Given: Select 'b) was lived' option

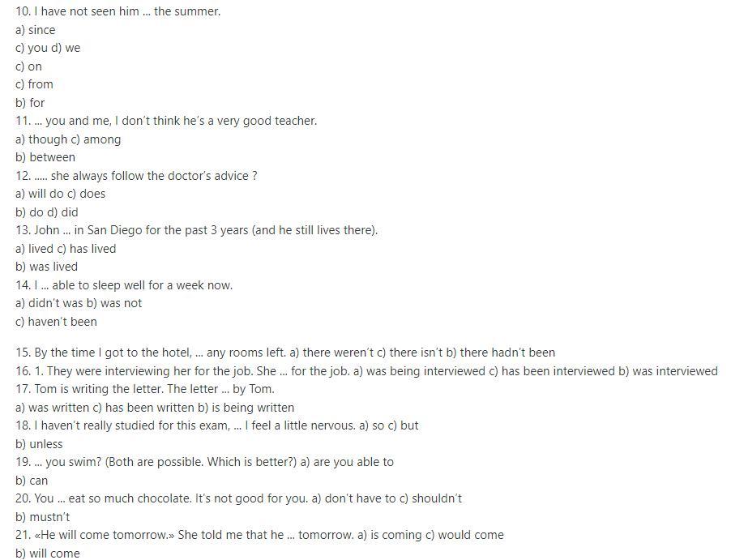Looking at the screenshot, I should (47, 267).
